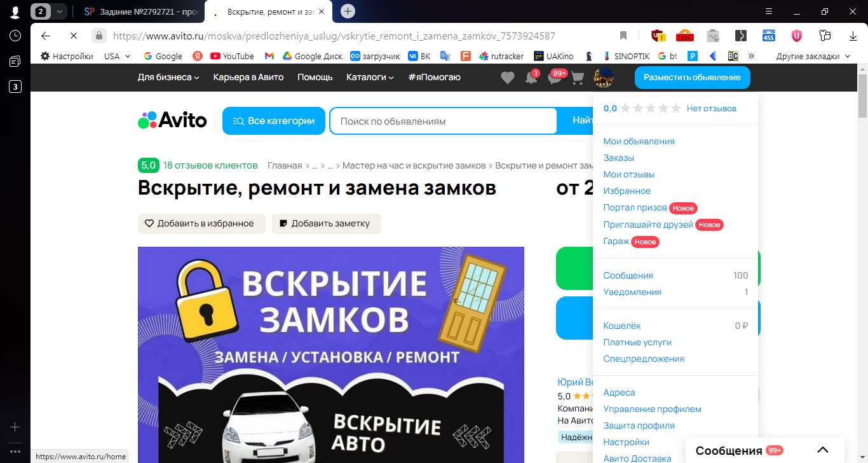Open notifications bell icon in Avito header
The height and width of the screenshot is (463, 868).
tap(531, 78)
